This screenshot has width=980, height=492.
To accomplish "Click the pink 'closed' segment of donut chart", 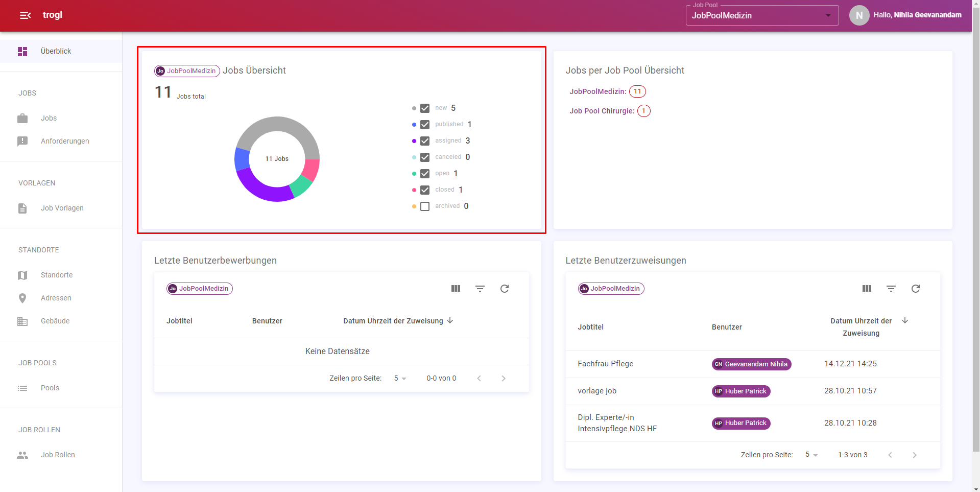I will [x=312, y=169].
